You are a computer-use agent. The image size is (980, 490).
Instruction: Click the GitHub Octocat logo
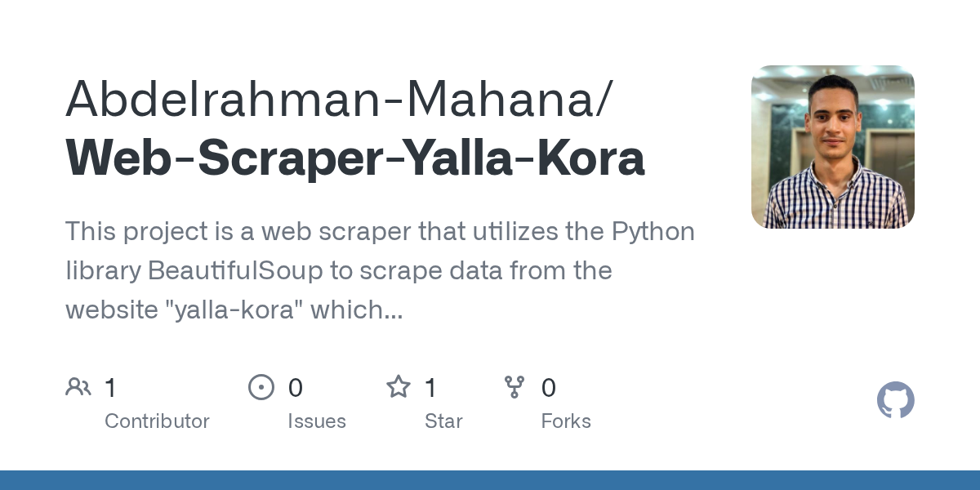click(x=895, y=401)
